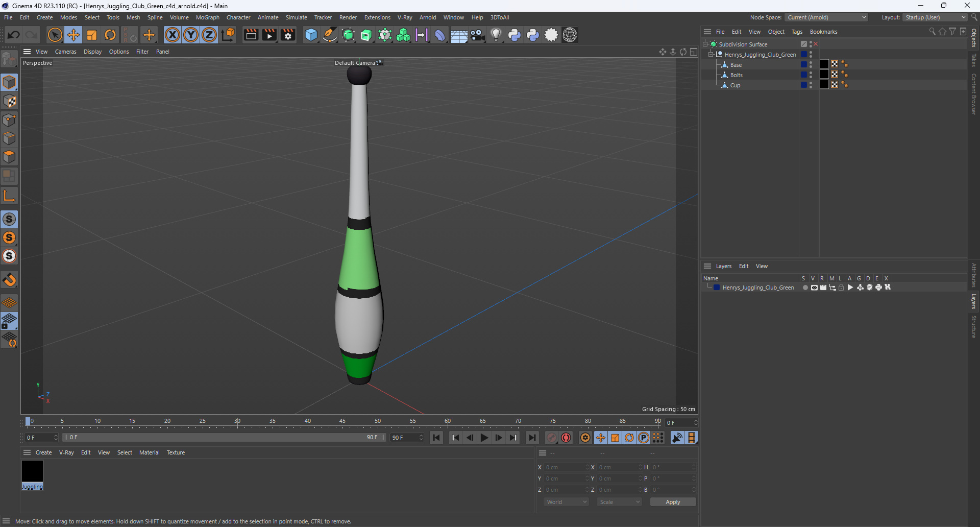This screenshot has height=527, width=980.
Task: Click the Undo arrow icon
Action: click(14, 35)
